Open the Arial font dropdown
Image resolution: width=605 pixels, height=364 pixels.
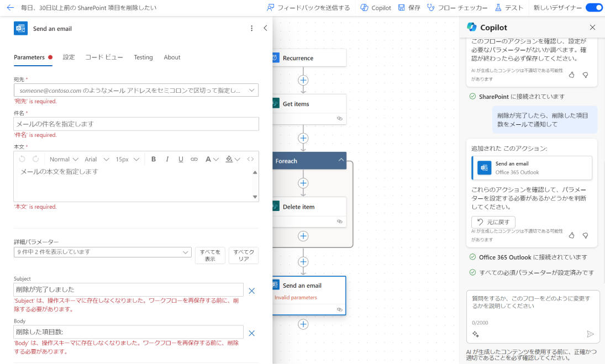[97, 159]
